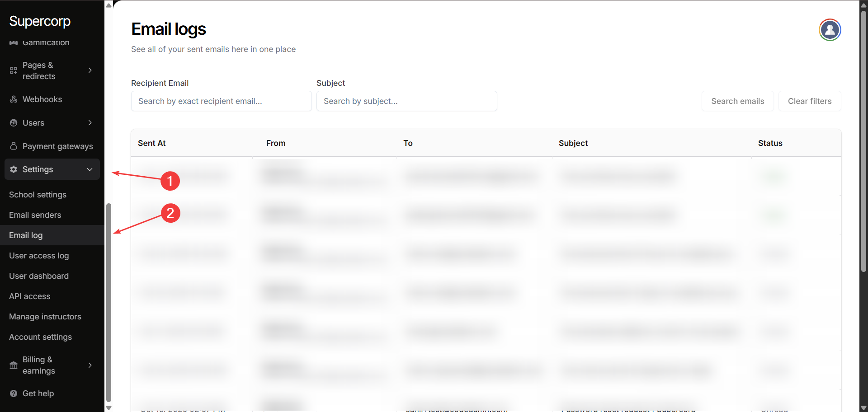Open School settings menu item
Viewport: 868px width, 412px height.
(x=38, y=195)
